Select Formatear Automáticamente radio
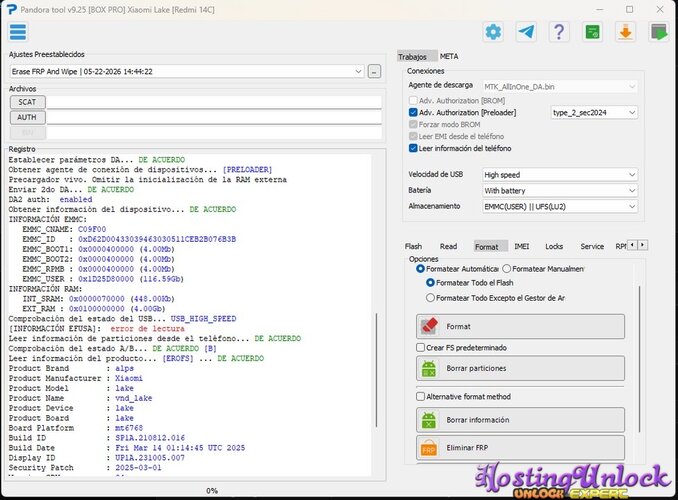The height and width of the screenshot is (500, 678). pyautogui.click(x=420, y=269)
